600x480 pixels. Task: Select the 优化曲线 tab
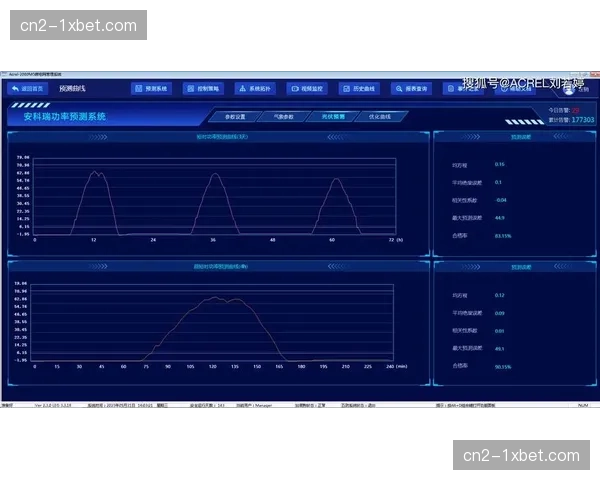pyautogui.click(x=380, y=116)
